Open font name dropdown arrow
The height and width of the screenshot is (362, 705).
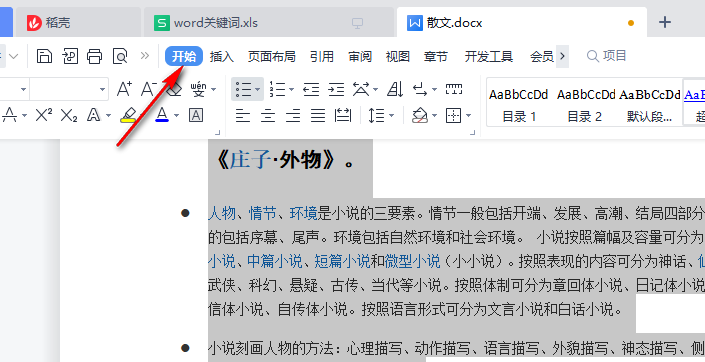click(23, 89)
